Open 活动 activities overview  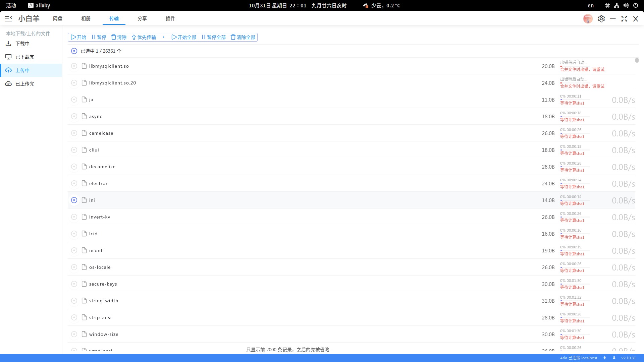pyautogui.click(x=11, y=5)
